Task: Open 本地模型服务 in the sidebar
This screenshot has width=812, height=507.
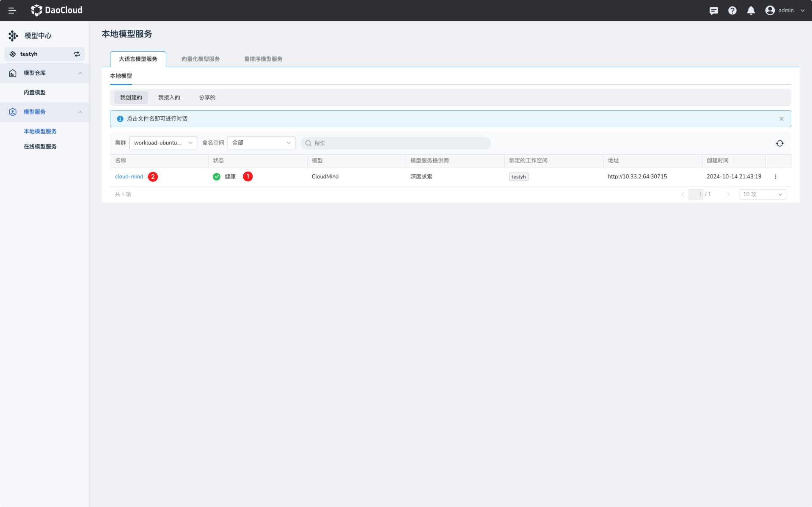Action: [40, 132]
